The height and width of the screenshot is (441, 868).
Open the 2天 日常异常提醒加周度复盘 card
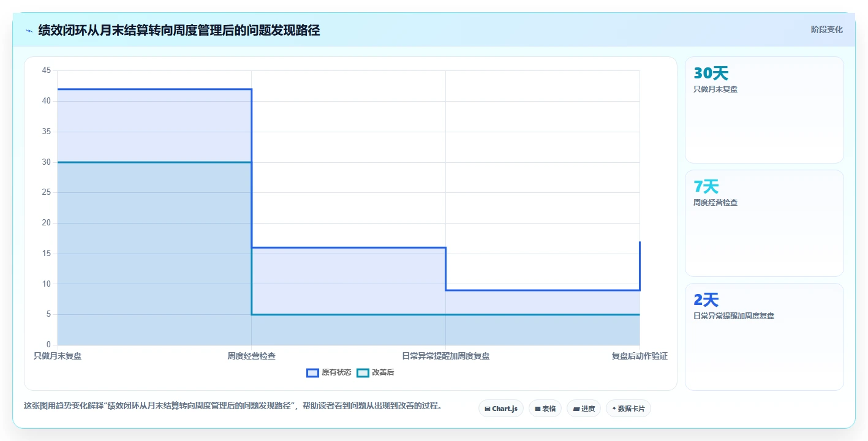click(x=764, y=337)
